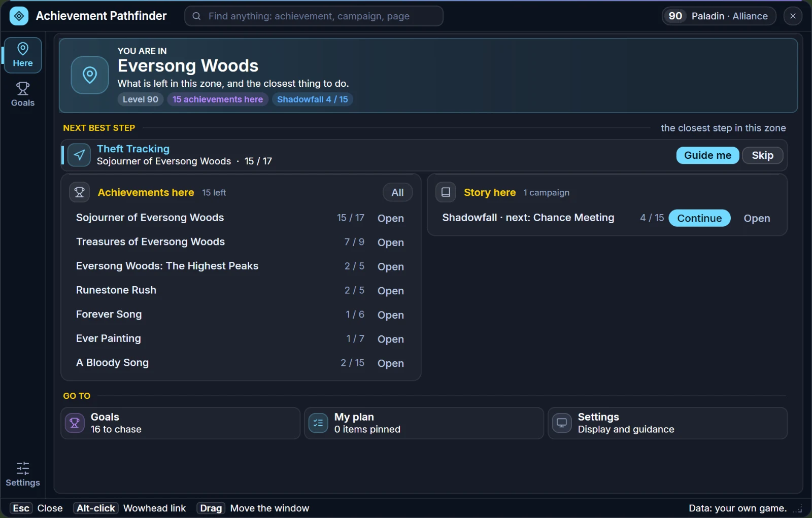Open Settings from the left sidebar

pyautogui.click(x=23, y=474)
